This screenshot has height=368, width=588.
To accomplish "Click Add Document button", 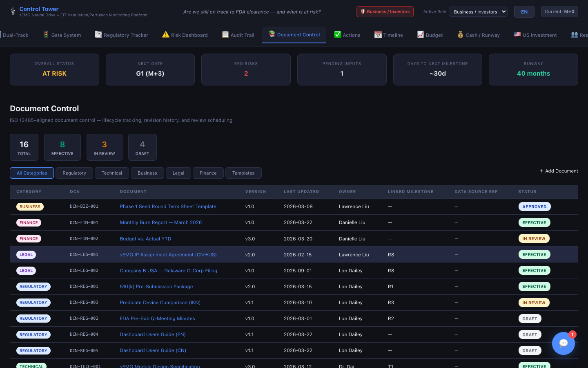I will click(559, 171).
